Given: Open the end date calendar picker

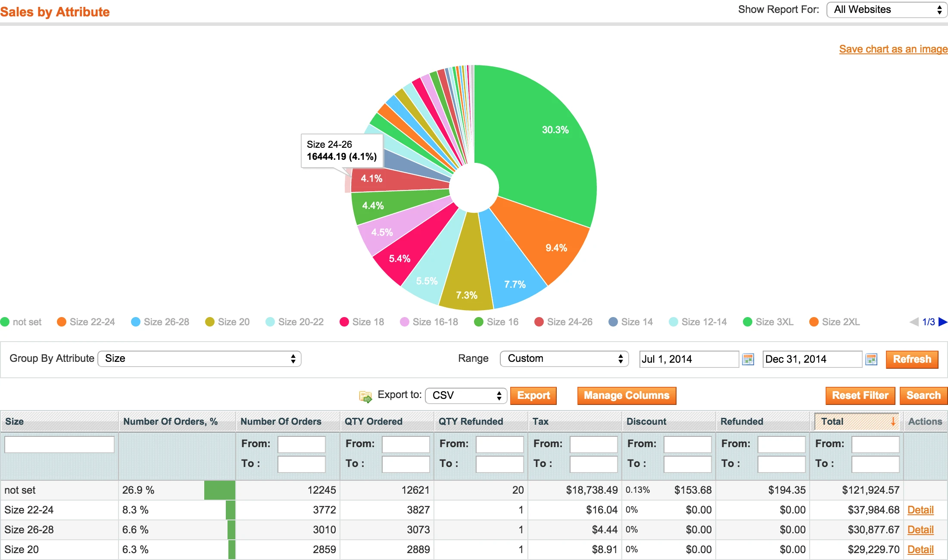Looking at the screenshot, I should [872, 359].
